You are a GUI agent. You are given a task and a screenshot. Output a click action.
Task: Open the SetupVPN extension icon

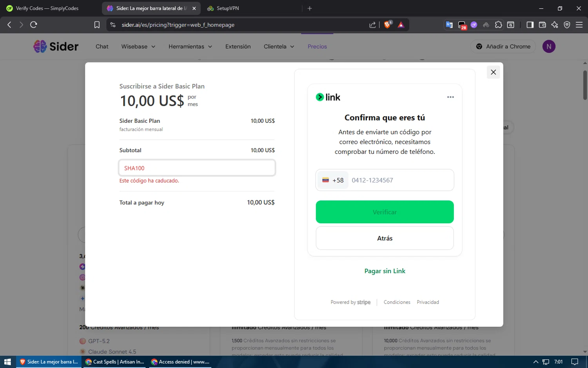tap(486, 25)
